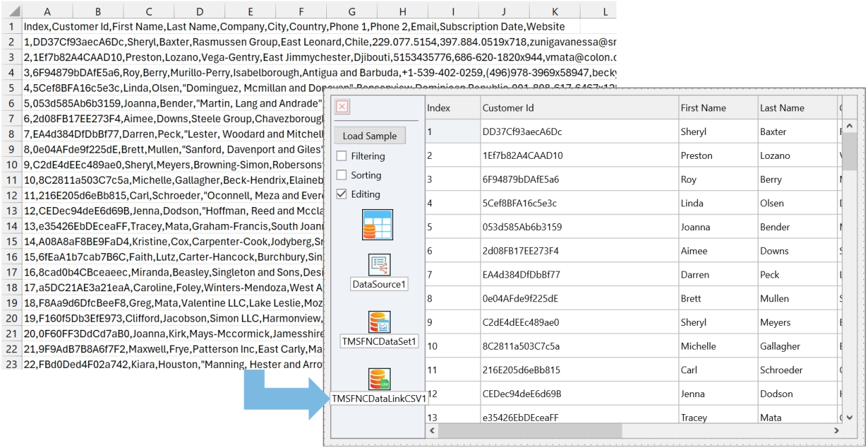Click the grid vertical scrollbar thumb
The image size is (868, 448).
(850, 151)
